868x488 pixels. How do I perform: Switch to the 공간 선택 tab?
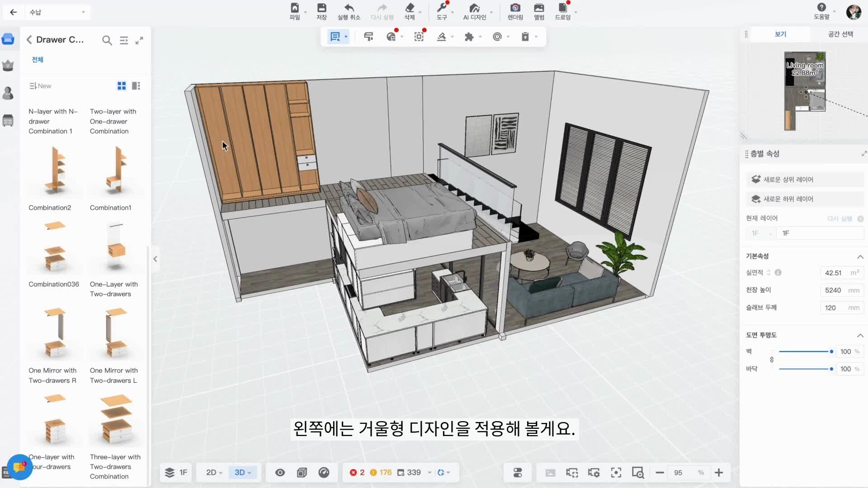pos(840,34)
